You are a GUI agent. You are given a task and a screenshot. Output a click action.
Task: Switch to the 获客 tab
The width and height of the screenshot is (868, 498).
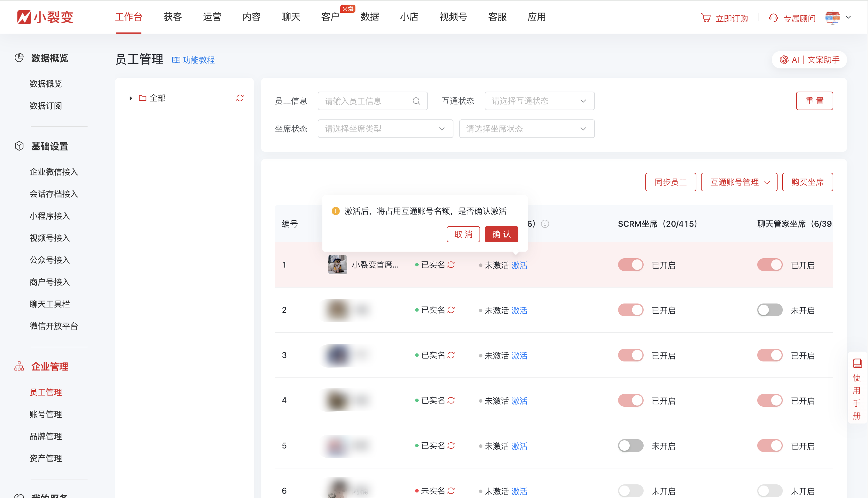[173, 17]
